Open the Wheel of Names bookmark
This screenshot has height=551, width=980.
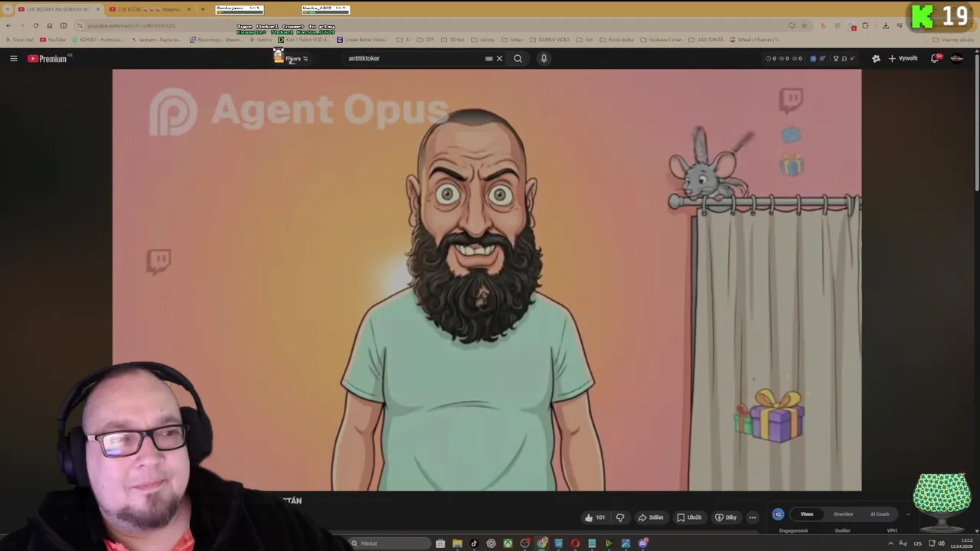[755, 40]
